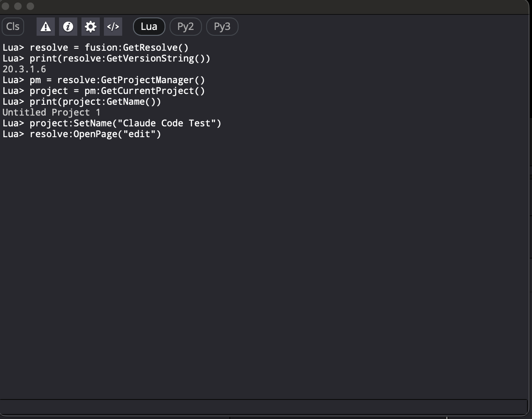The image size is (532, 419).
Task: Click the 20.3.1.6 version output line
Action: click(x=24, y=69)
